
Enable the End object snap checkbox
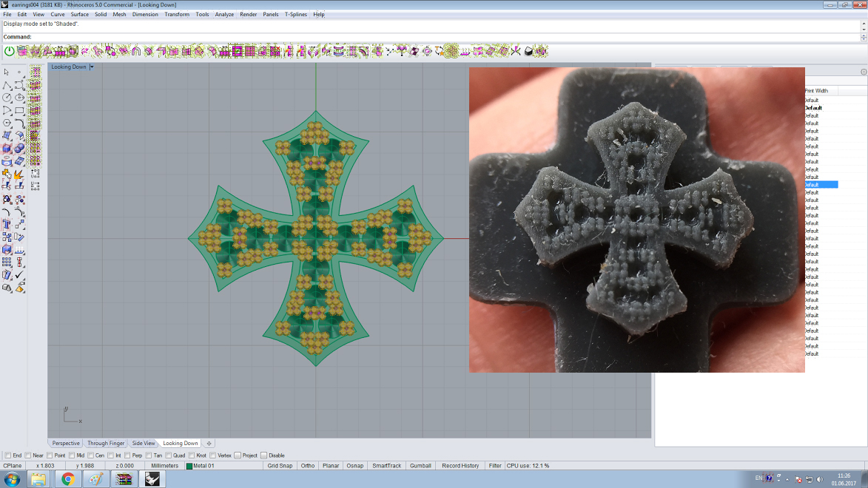pyautogui.click(x=7, y=455)
